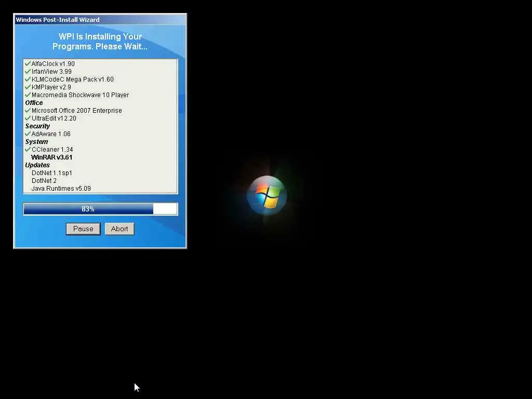
Task: Click checkmark beside KMPlayer v2.9
Action: pyautogui.click(x=28, y=87)
